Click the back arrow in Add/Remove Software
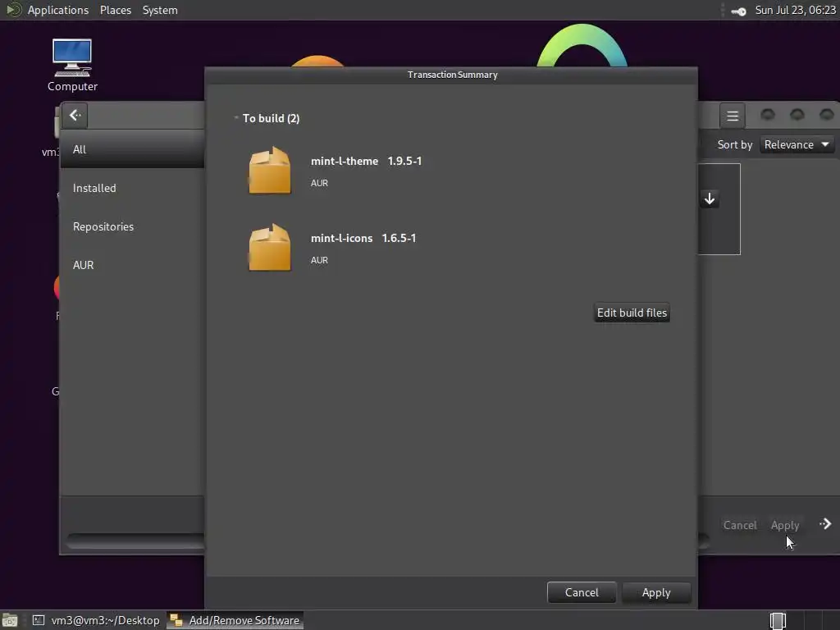Viewport: 840px width, 630px height. point(75,115)
